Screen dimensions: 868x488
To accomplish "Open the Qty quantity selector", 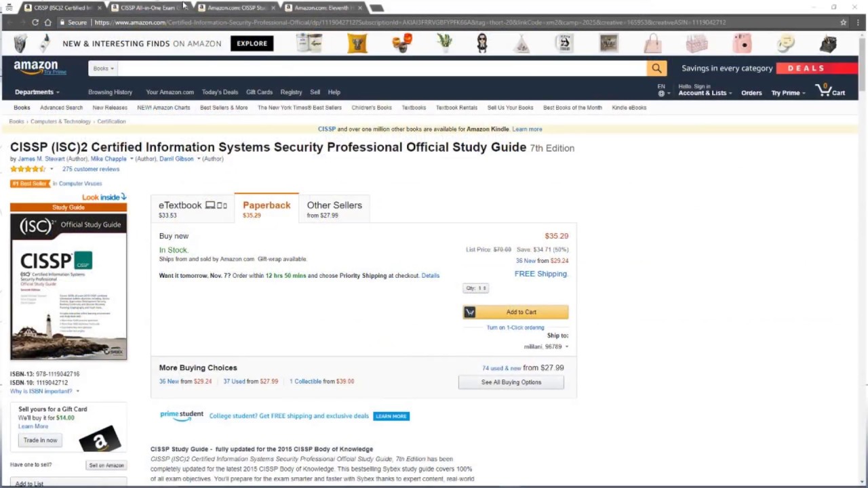I will (475, 288).
